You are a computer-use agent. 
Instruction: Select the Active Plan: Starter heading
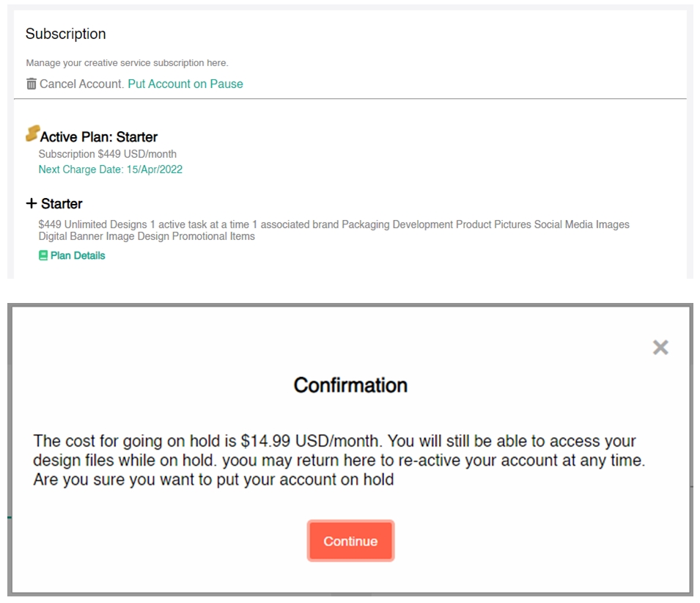[x=99, y=136]
